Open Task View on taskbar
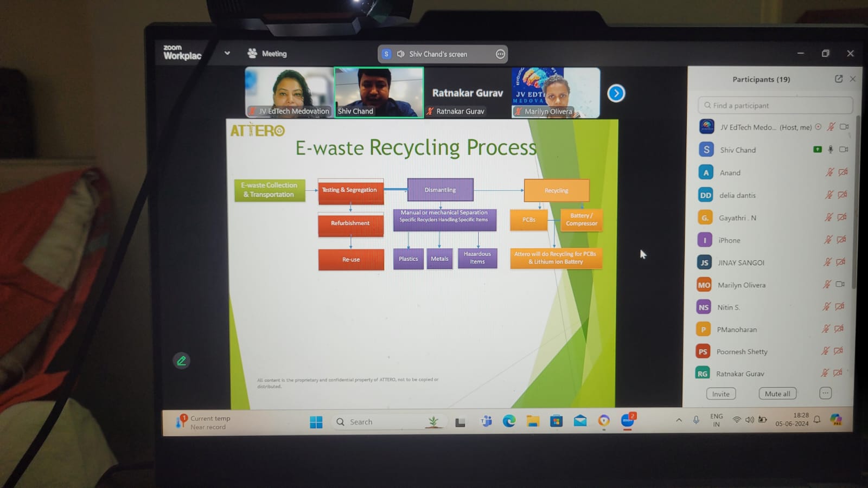Screen dimensions: 868x488 click(460, 422)
